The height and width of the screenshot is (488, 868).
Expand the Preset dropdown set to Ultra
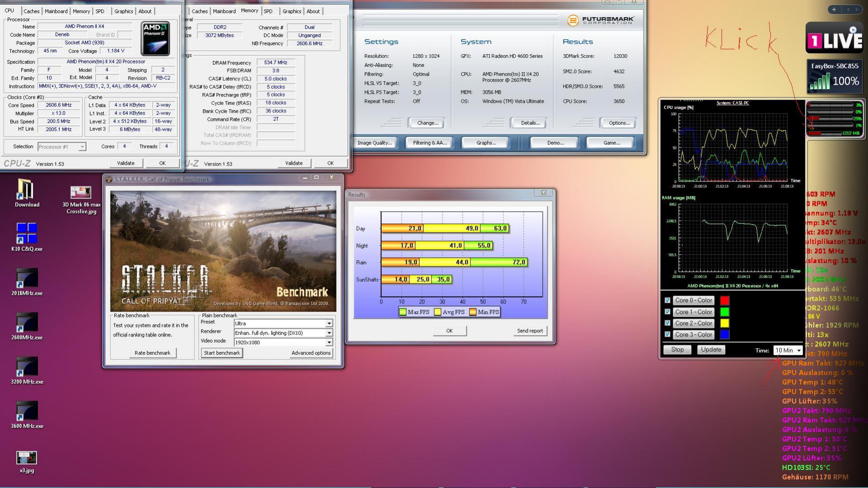(x=329, y=323)
